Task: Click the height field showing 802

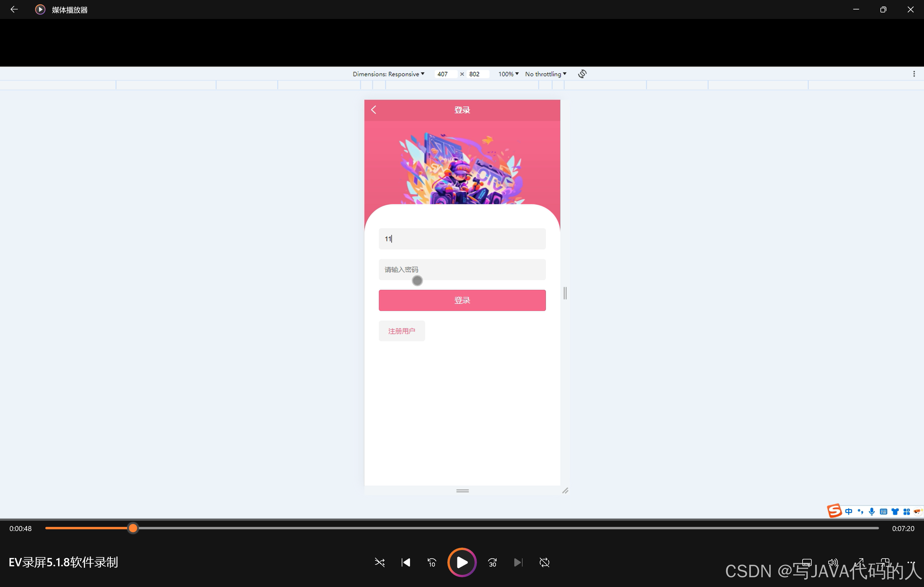Action: pyautogui.click(x=477, y=74)
